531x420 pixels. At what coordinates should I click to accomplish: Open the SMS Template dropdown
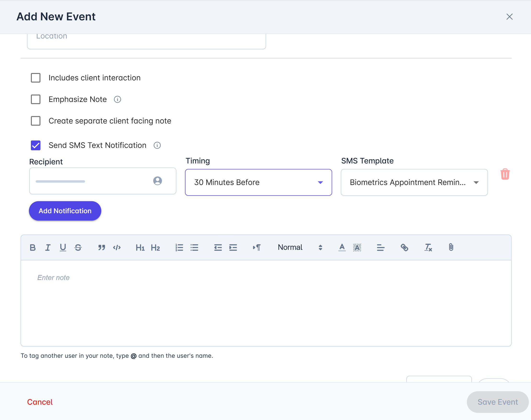pyautogui.click(x=414, y=182)
